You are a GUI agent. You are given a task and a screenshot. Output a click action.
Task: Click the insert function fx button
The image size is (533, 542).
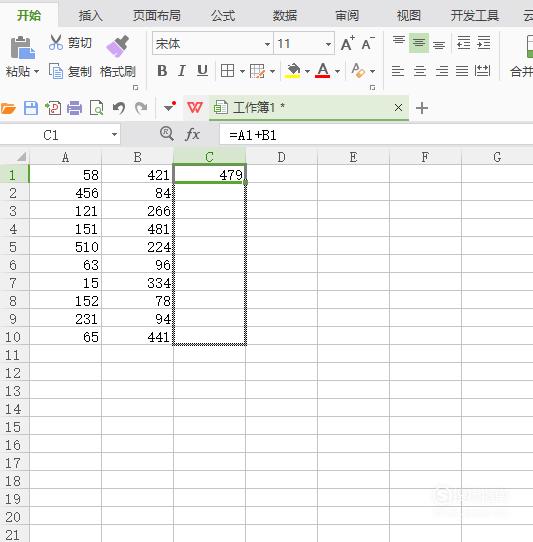click(x=192, y=134)
